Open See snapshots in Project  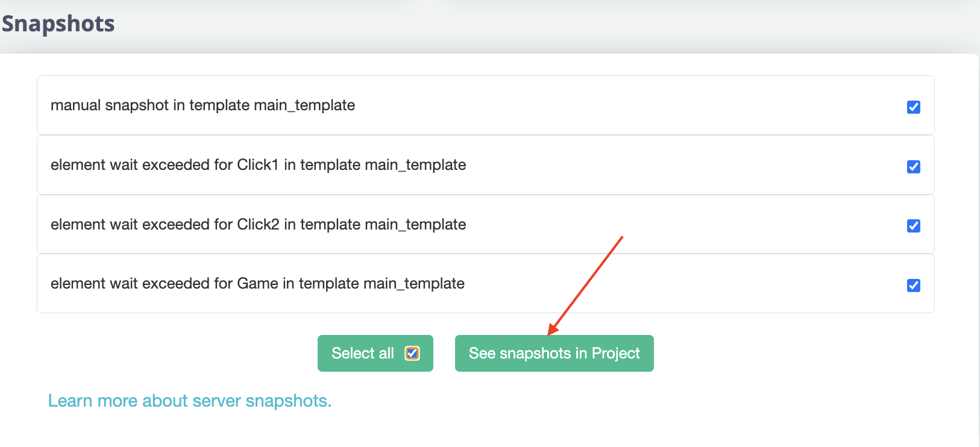[x=554, y=354]
